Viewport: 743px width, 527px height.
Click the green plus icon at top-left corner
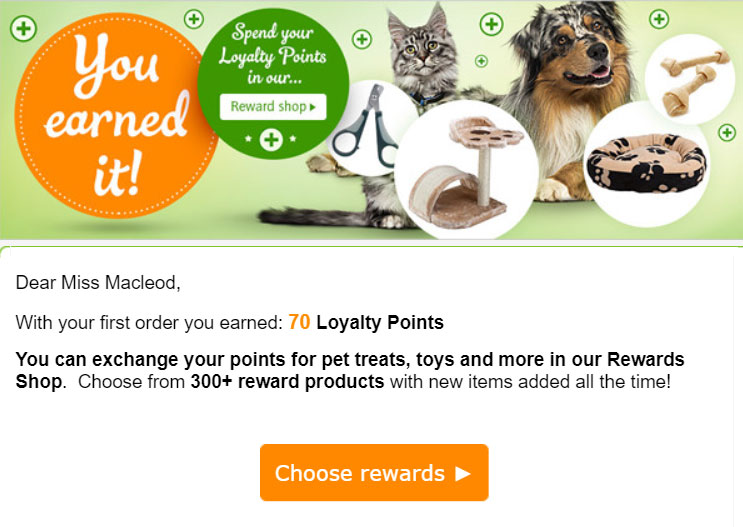(23, 28)
